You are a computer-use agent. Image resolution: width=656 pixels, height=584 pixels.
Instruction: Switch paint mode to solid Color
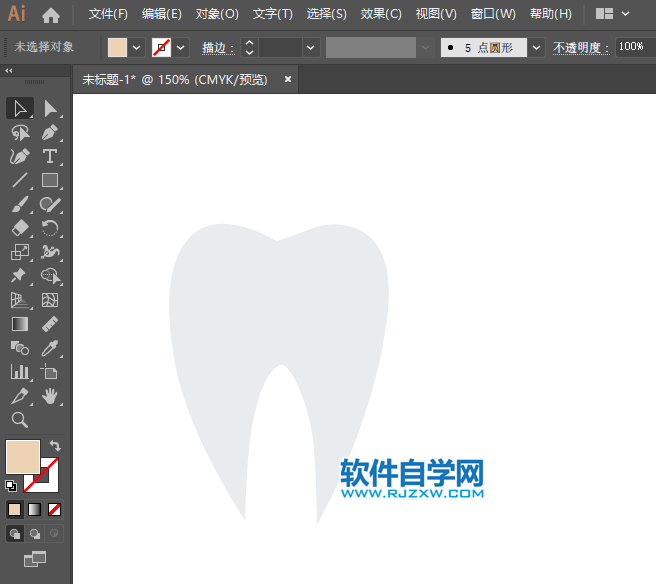(15, 509)
